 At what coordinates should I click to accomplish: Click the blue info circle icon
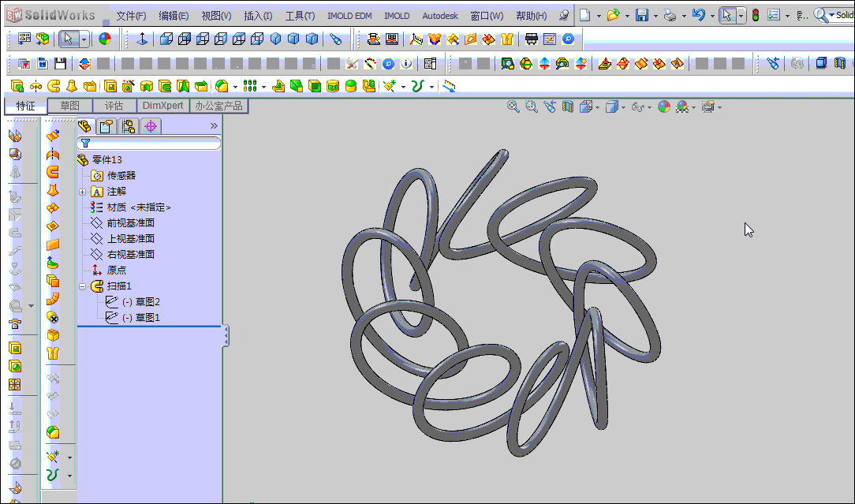pyautogui.click(x=406, y=64)
